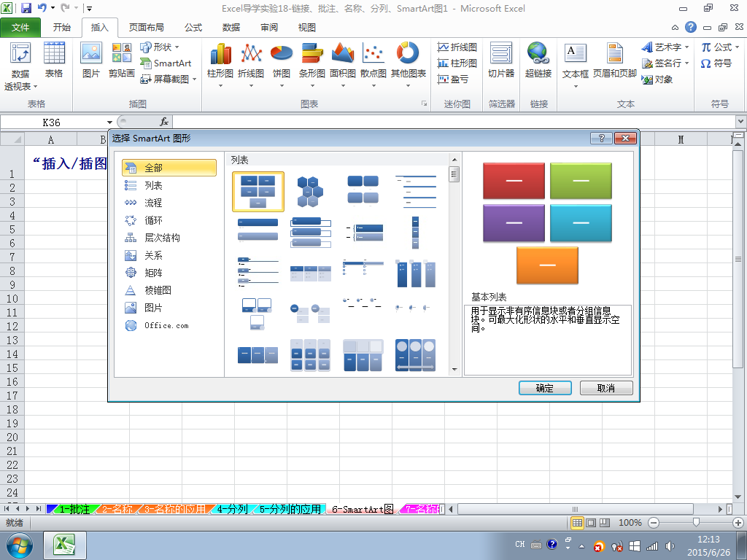Viewport: 747px width, 560px height.
Task: Open 剪贴画 clip art
Action: (122, 60)
